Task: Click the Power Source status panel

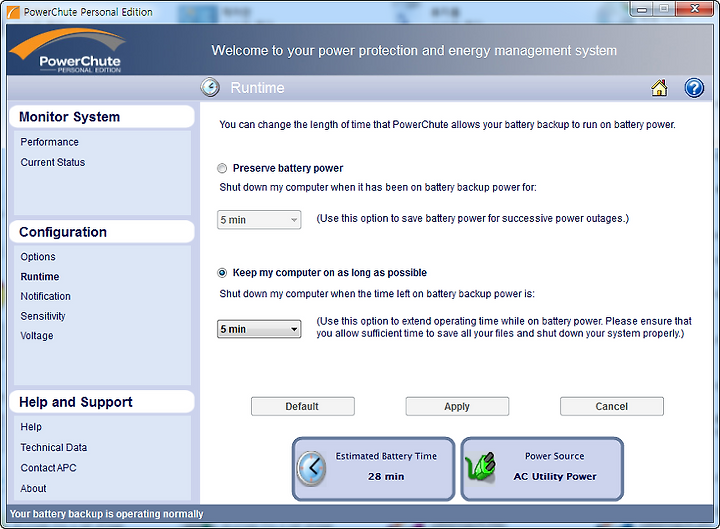Action: point(542,469)
